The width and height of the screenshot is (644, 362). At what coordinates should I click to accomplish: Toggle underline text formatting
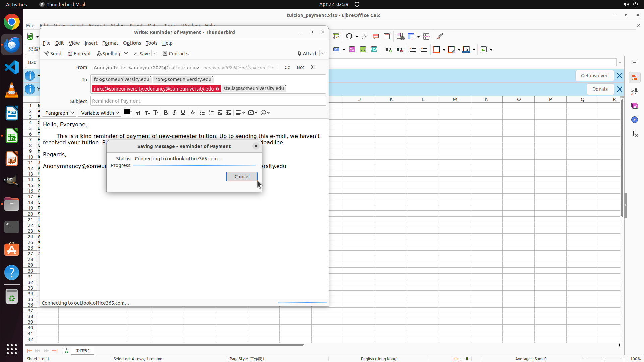[183, 113]
